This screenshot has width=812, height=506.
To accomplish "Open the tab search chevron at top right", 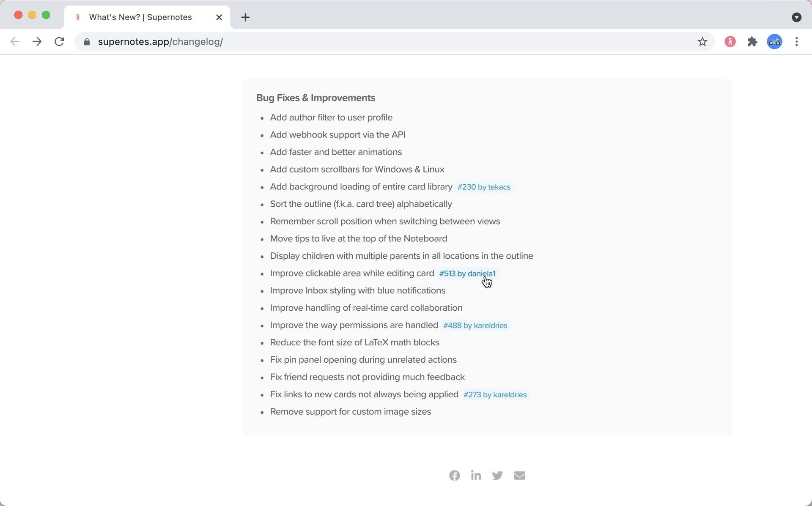I will 798,17.
